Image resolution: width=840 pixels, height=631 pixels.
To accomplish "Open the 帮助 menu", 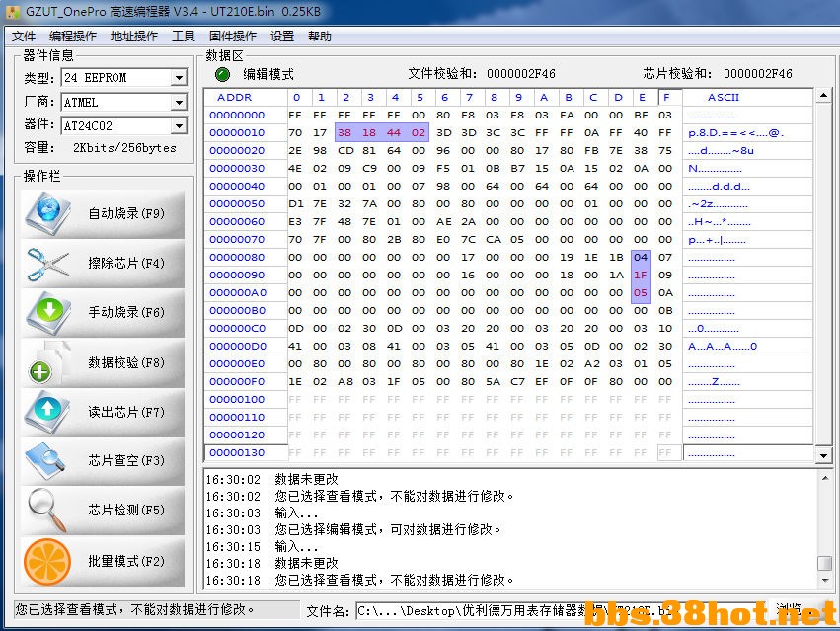I will (x=319, y=37).
